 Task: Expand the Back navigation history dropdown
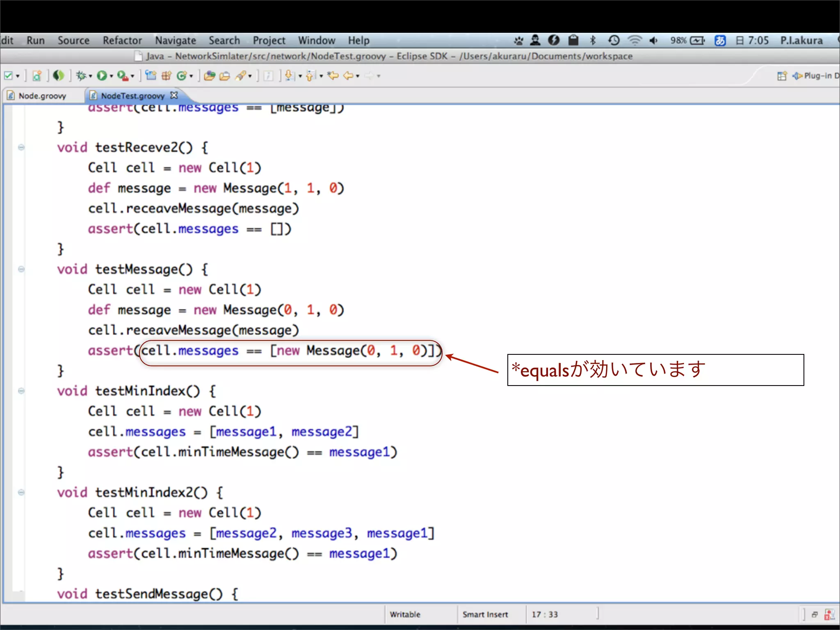click(358, 76)
